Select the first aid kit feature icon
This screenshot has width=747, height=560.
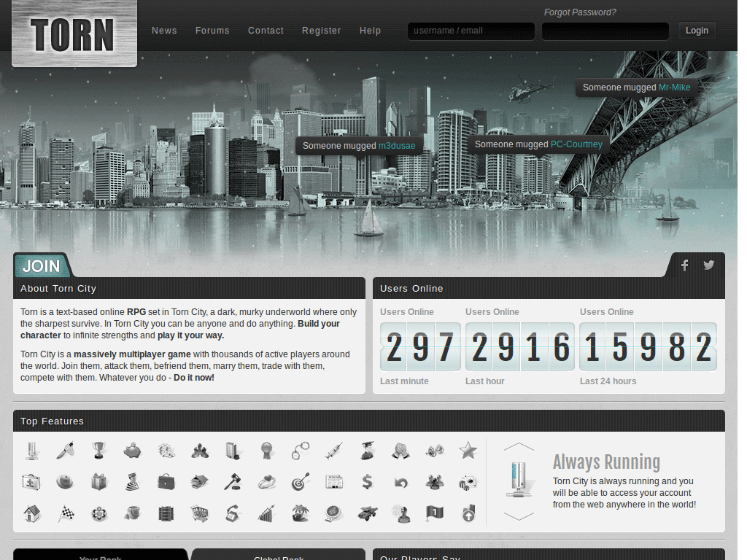[31, 482]
